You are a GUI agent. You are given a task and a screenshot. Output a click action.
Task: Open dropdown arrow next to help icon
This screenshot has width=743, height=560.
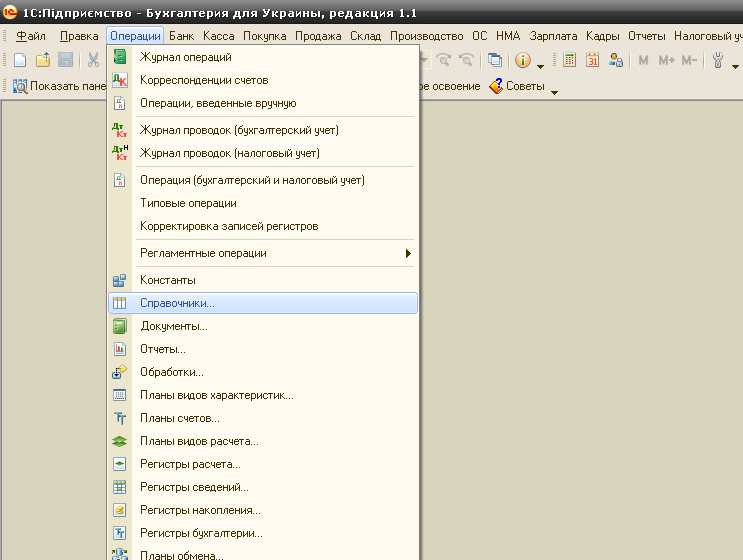(540, 64)
